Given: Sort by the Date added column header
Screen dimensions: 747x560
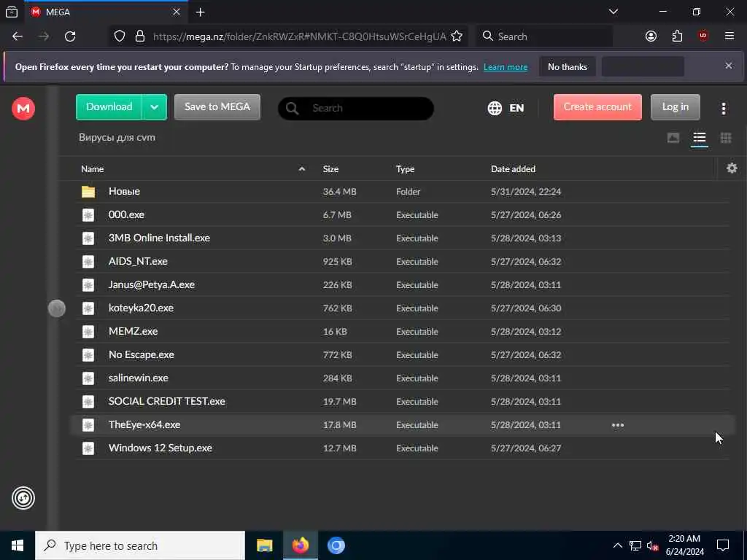Looking at the screenshot, I should pyautogui.click(x=513, y=169).
